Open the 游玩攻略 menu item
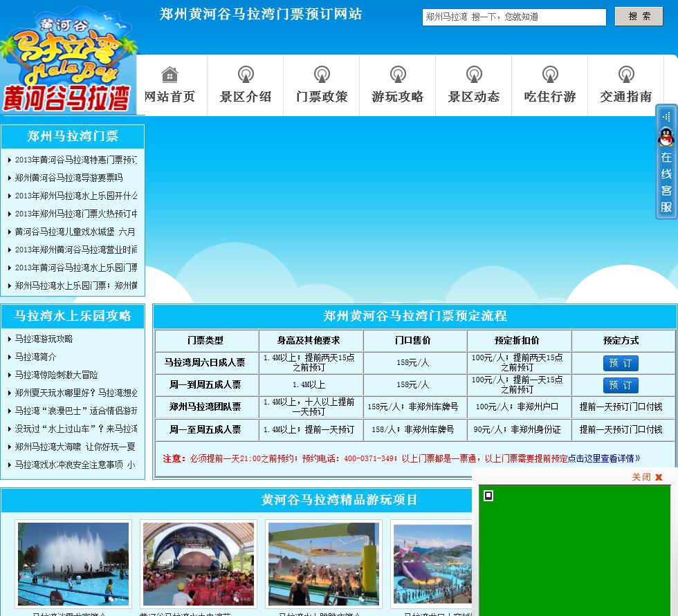 [398, 96]
